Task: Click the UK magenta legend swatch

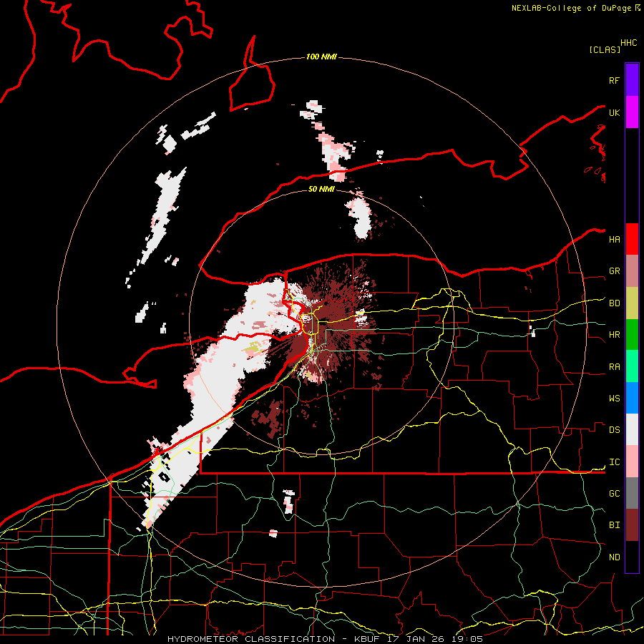Action: pyautogui.click(x=632, y=112)
